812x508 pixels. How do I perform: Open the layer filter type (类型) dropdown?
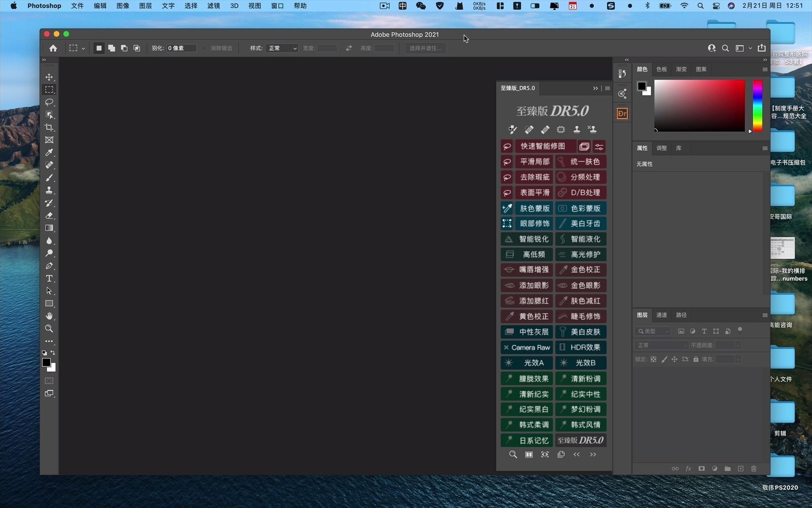[x=653, y=331]
